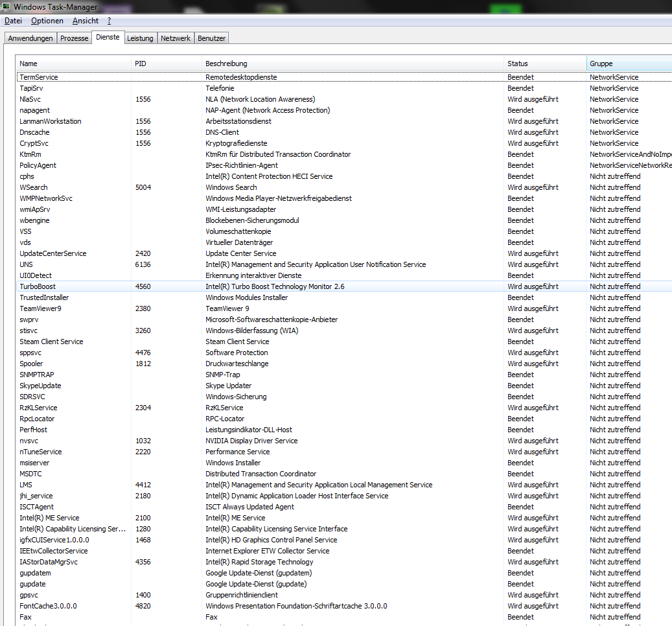Select the Dienste tab
Viewport: 672px width, 626px height.
click(x=108, y=38)
